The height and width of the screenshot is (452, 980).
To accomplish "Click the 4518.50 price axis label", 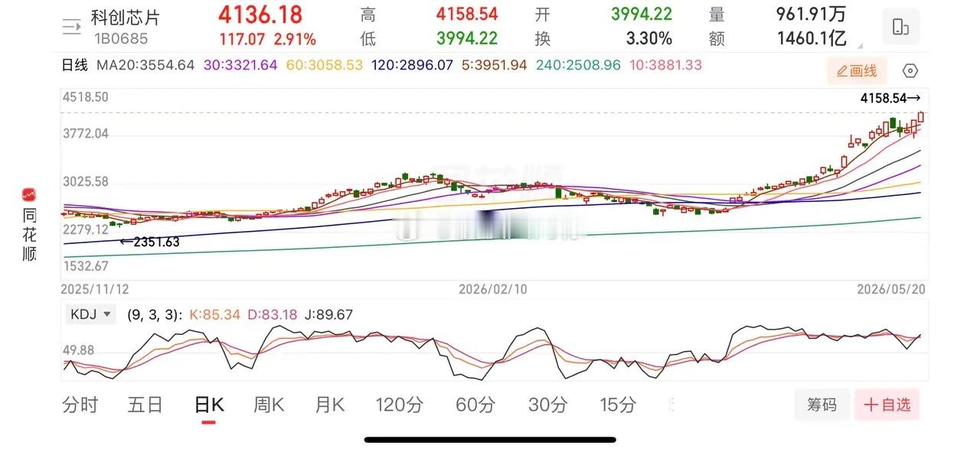I will [87, 97].
